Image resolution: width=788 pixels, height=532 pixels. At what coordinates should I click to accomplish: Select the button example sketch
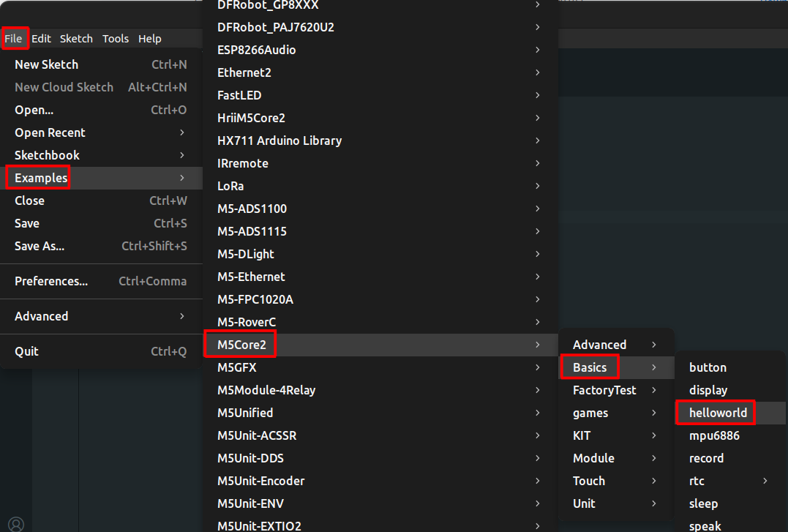pyautogui.click(x=708, y=367)
